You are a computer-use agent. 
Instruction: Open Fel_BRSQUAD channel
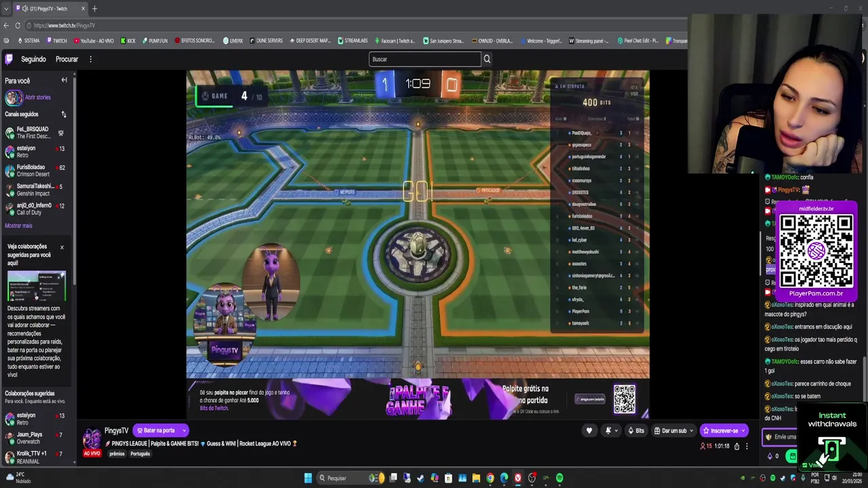35,132
